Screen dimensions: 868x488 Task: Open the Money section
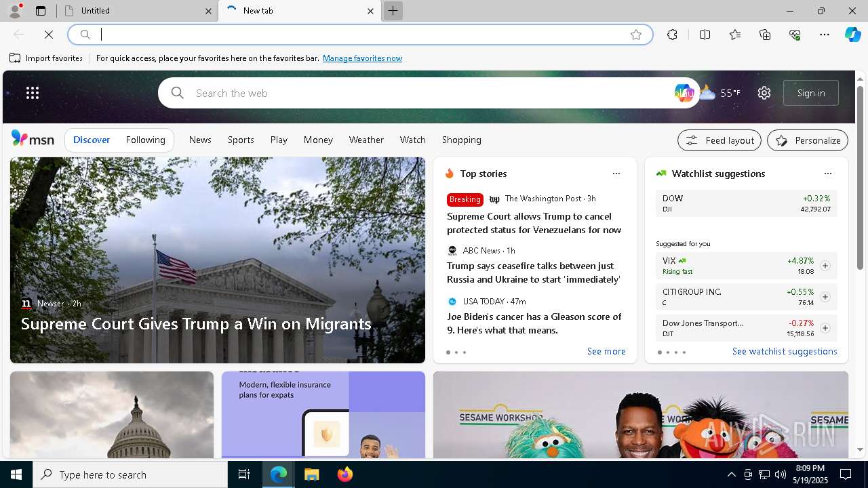click(x=318, y=140)
